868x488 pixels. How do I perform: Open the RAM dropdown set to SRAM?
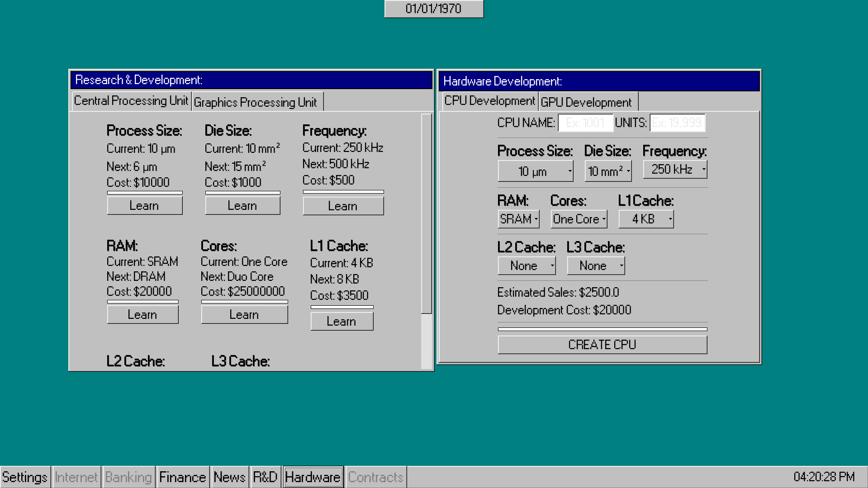(518, 219)
